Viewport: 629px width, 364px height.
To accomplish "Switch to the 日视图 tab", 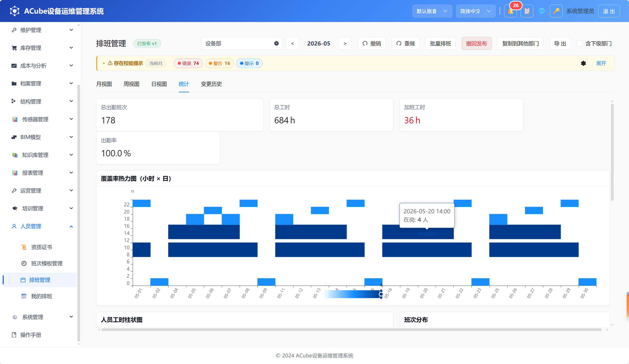I will pyautogui.click(x=159, y=84).
